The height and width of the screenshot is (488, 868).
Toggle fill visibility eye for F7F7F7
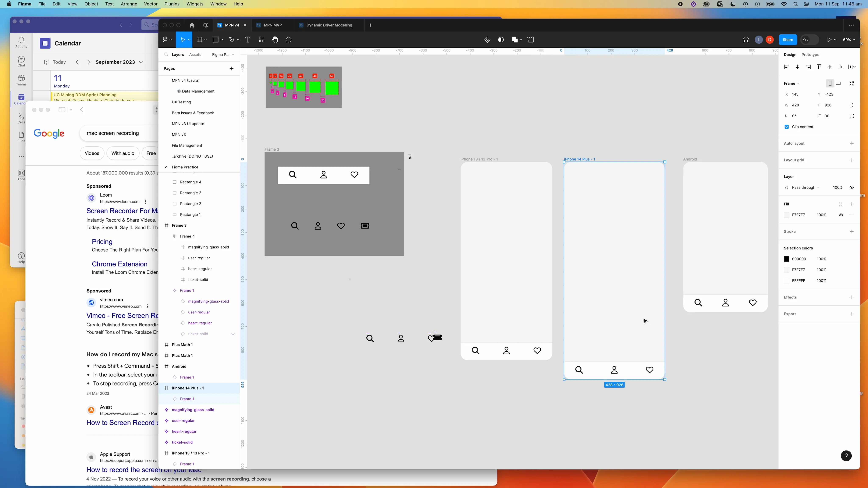click(841, 215)
